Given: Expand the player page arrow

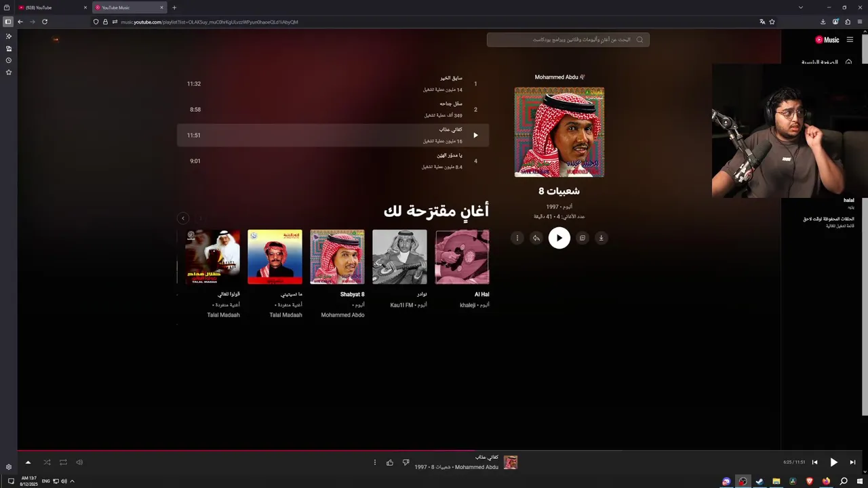Looking at the screenshot, I should point(28,462).
